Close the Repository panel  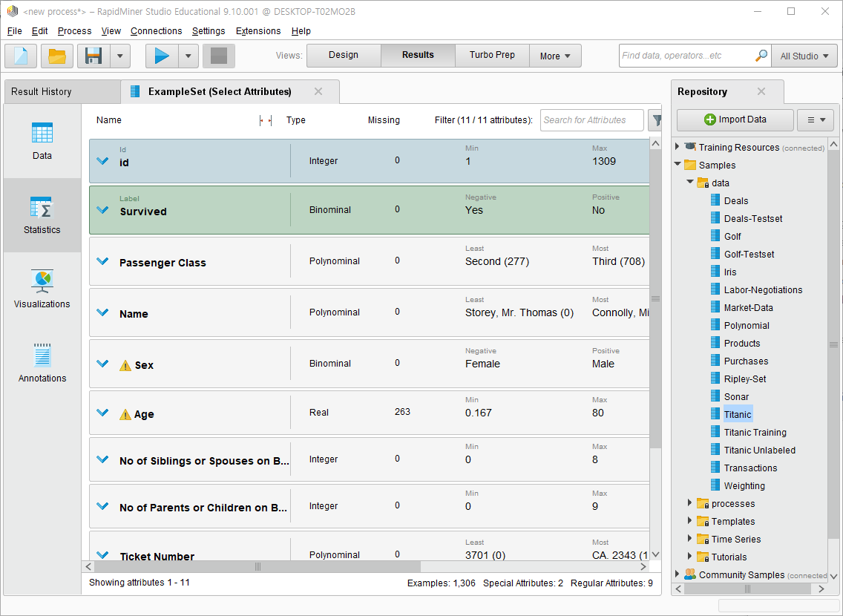pos(761,91)
